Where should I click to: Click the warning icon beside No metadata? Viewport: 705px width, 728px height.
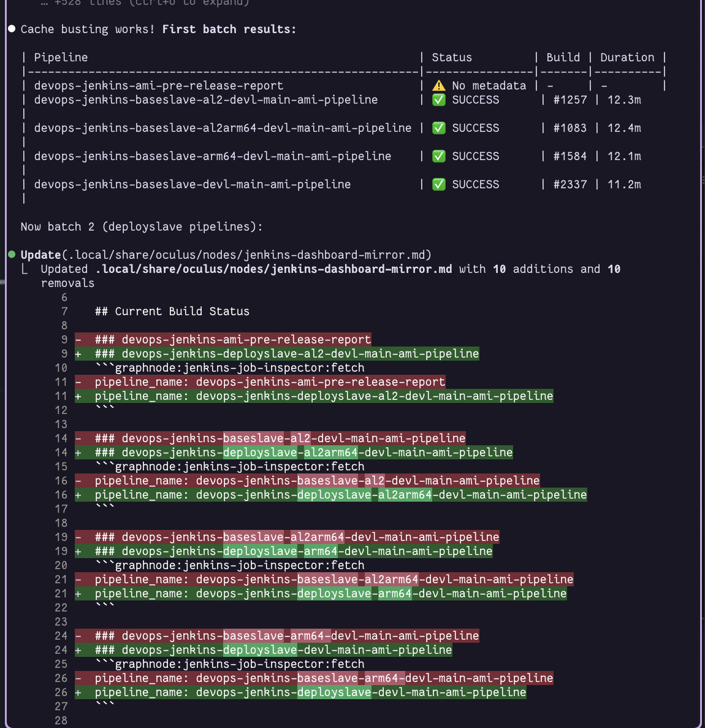pos(439,86)
